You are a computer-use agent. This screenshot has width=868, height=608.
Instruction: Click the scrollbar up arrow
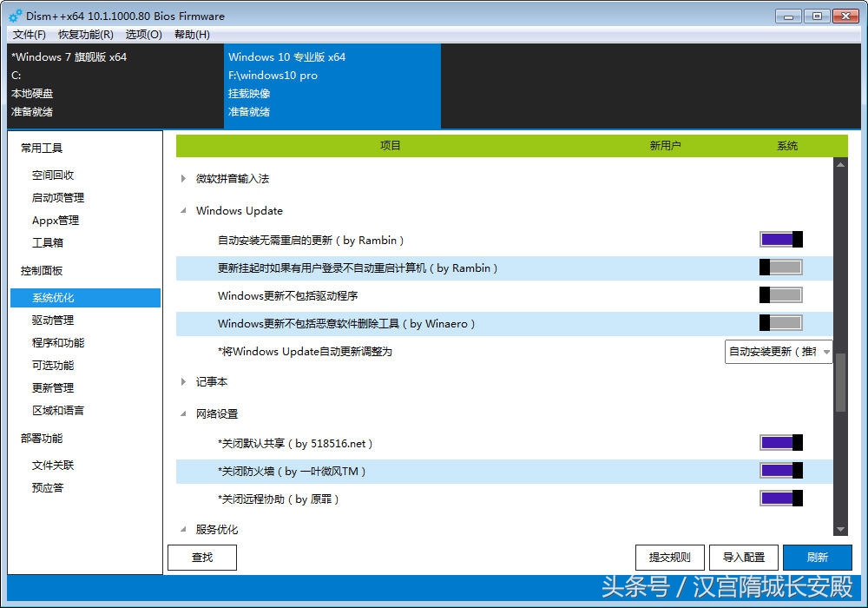pyautogui.click(x=840, y=164)
